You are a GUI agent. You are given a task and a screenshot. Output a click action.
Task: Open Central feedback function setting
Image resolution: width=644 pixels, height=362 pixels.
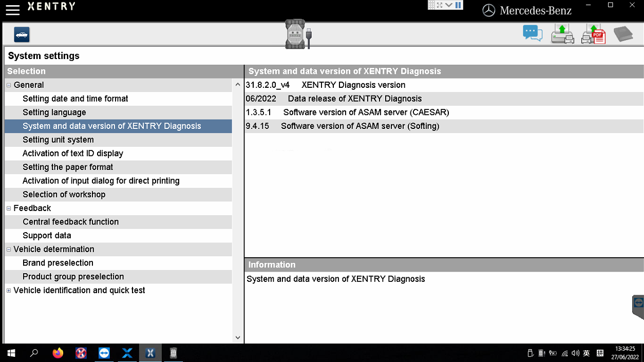point(70,222)
